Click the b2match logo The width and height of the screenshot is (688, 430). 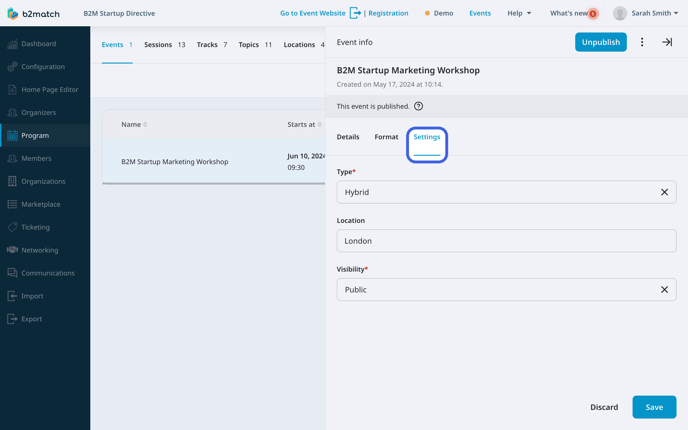(x=33, y=14)
